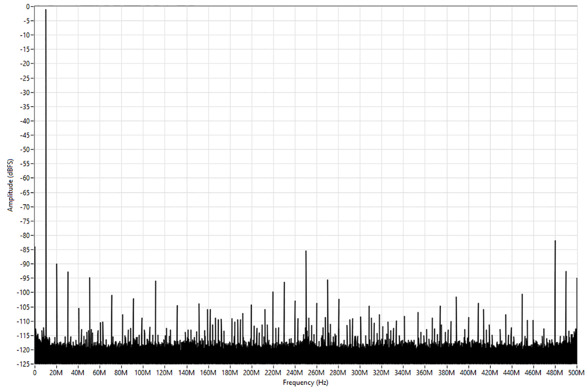The image size is (588, 391).
Task: Select the -45 amplitude tick label
Action: click(25, 135)
